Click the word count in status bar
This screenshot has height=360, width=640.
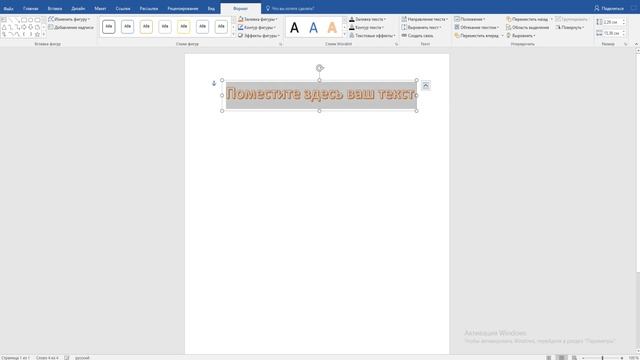point(47,358)
